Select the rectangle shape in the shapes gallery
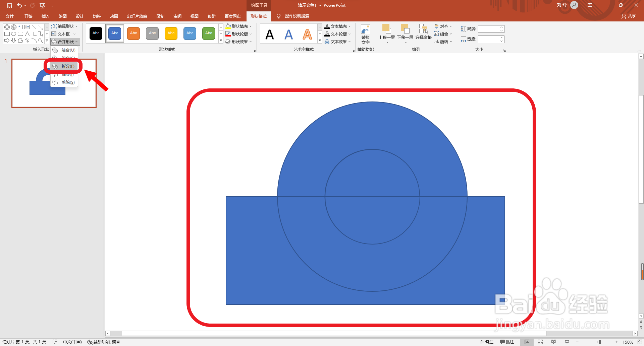The height and width of the screenshot is (346, 644). [x=7, y=34]
